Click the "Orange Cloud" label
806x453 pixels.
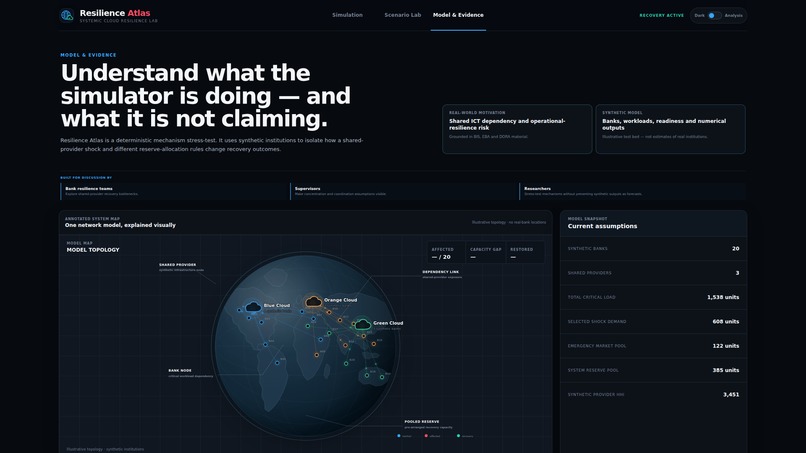[x=340, y=300]
